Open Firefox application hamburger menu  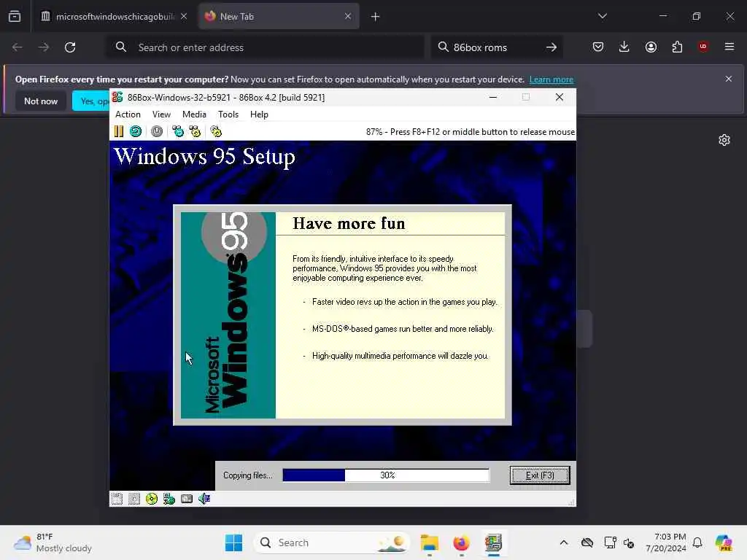pos(729,47)
